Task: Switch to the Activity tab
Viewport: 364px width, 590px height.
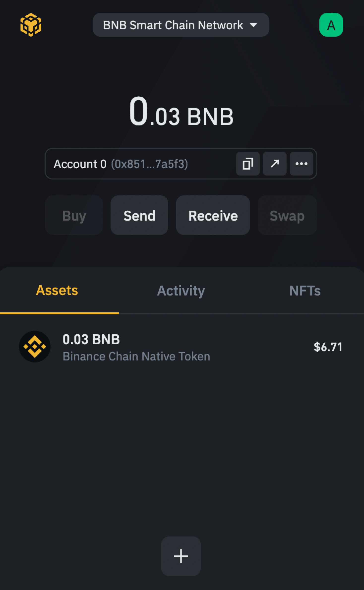Action: pos(181,290)
